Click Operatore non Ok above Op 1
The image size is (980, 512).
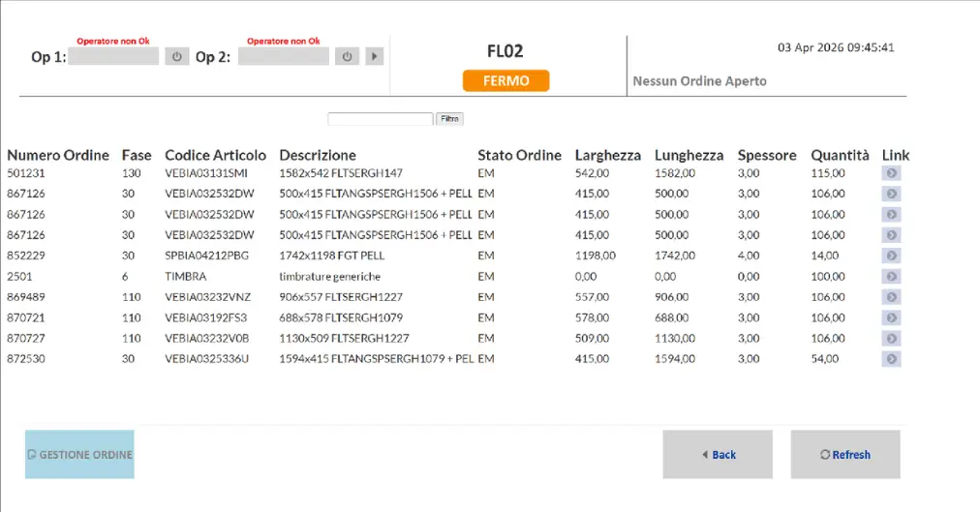pos(113,42)
